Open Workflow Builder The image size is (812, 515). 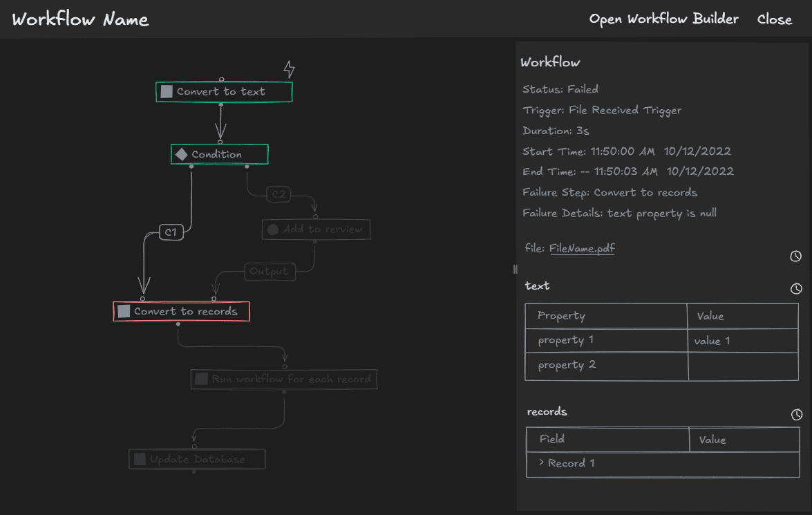click(x=663, y=19)
